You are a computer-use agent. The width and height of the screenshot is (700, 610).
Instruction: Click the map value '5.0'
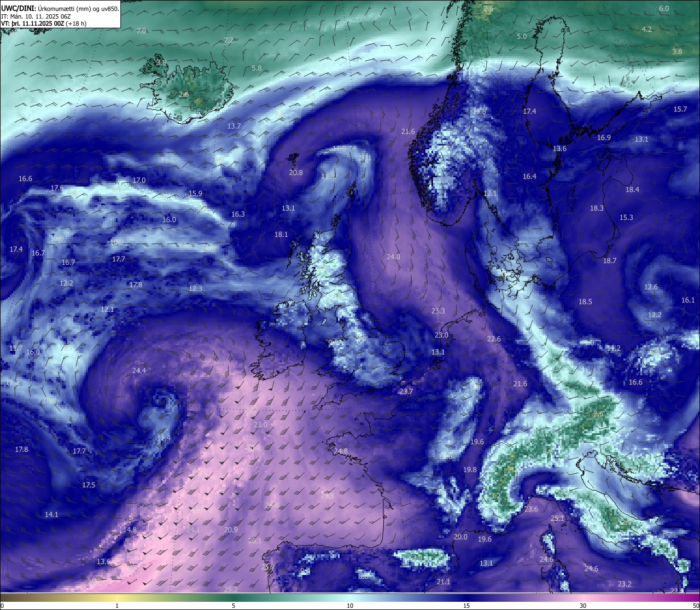[x=522, y=37]
